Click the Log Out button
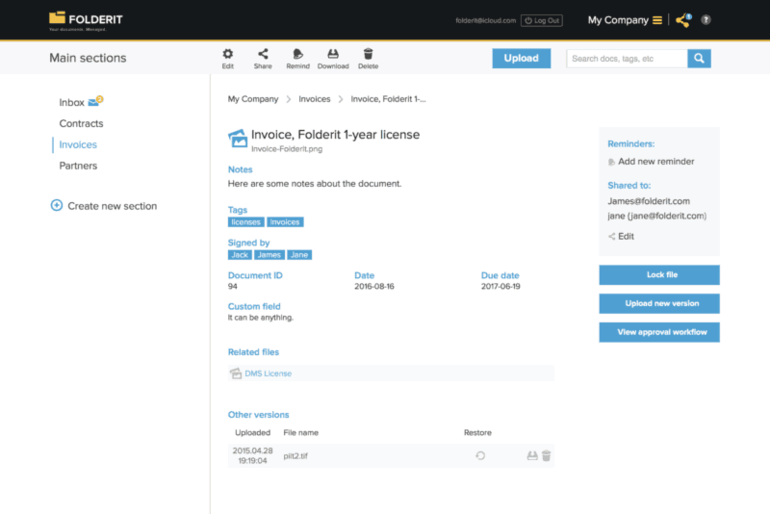770x514 pixels. 542,21
